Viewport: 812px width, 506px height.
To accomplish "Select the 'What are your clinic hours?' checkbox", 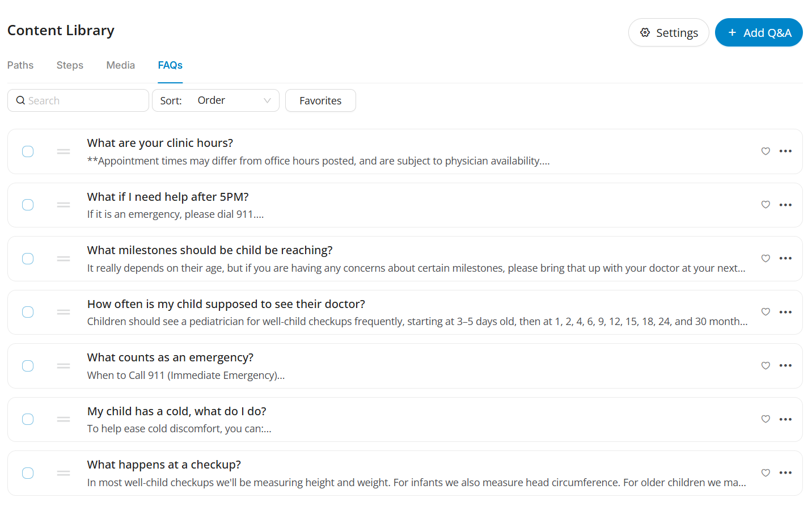I will [28, 151].
